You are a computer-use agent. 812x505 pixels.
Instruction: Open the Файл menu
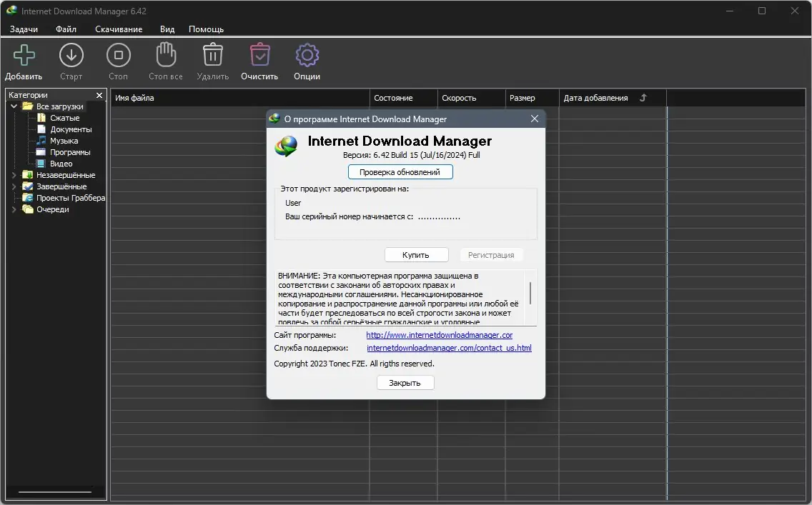point(66,29)
